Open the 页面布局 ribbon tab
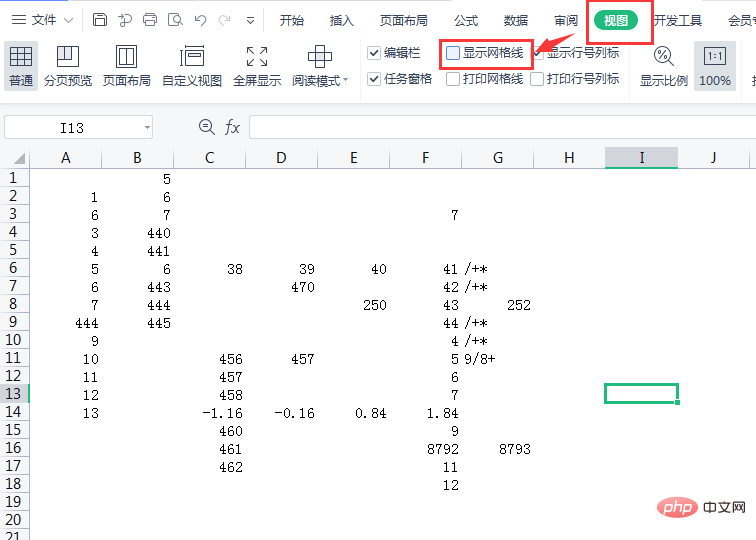 coord(404,20)
